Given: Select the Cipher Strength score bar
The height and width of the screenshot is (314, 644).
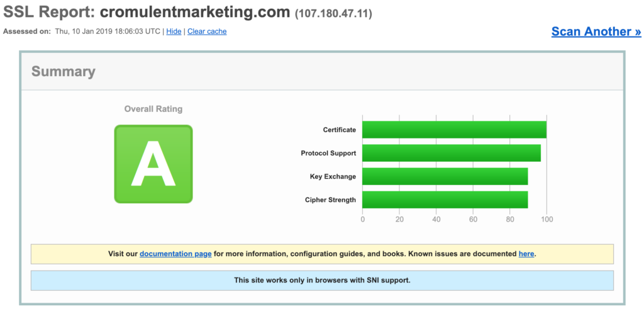Looking at the screenshot, I should 445,200.
